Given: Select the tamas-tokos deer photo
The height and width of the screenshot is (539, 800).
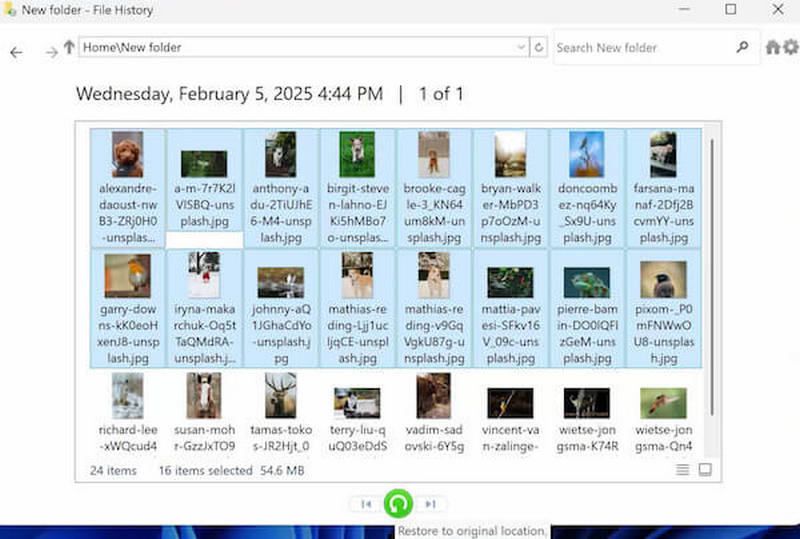Looking at the screenshot, I should (x=280, y=396).
